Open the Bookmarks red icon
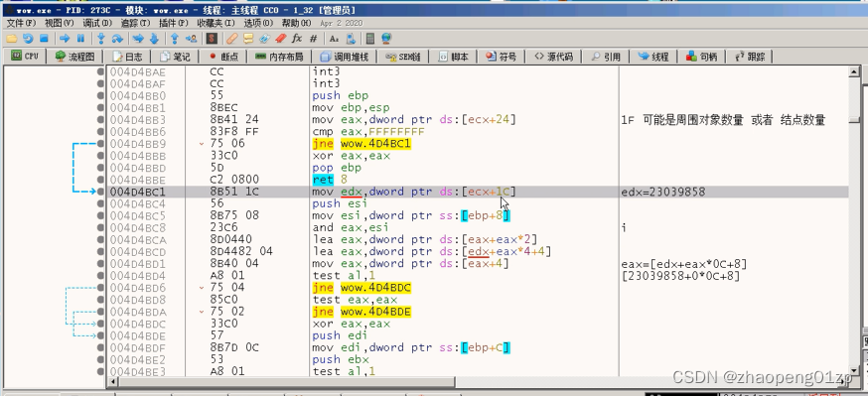 281,38
